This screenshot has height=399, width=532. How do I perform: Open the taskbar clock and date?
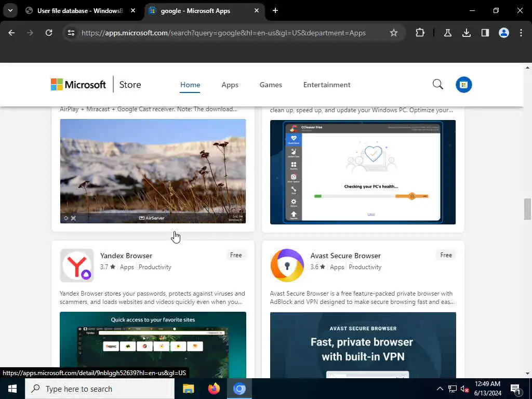pos(487,389)
